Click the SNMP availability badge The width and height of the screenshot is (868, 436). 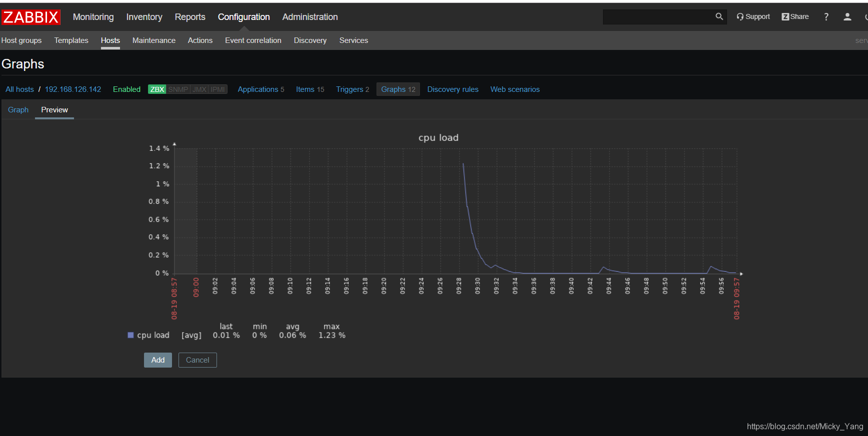(x=178, y=89)
